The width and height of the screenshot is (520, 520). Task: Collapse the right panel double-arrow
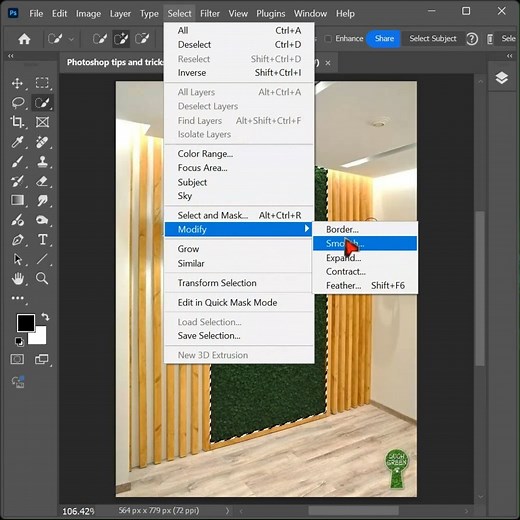tap(509, 56)
